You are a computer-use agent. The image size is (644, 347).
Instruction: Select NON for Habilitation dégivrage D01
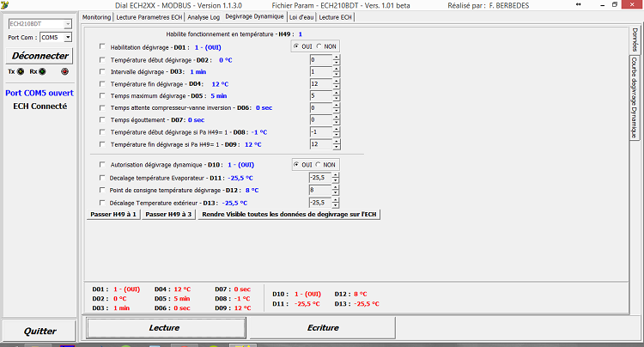[319, 46]
